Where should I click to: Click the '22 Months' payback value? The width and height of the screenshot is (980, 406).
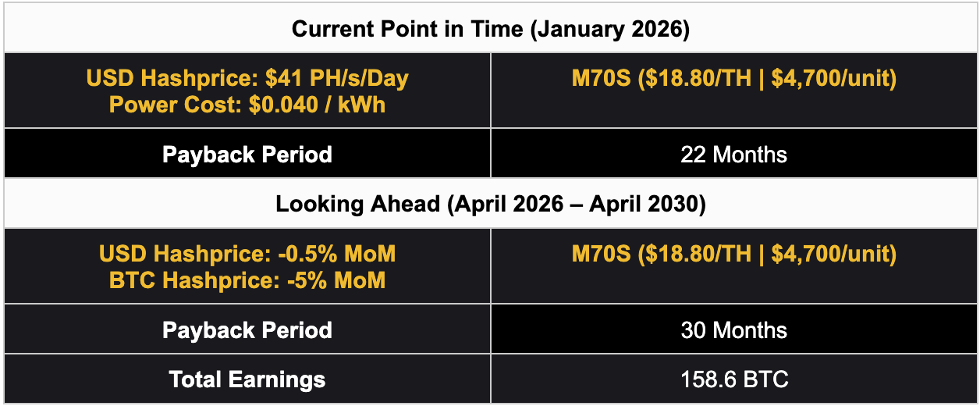pos(733,154)
